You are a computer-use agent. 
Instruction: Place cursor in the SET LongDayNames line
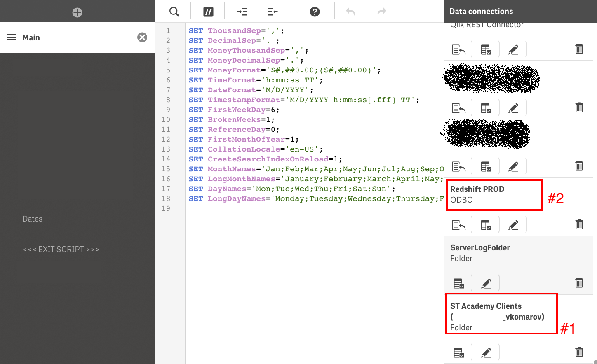(316, 198)
